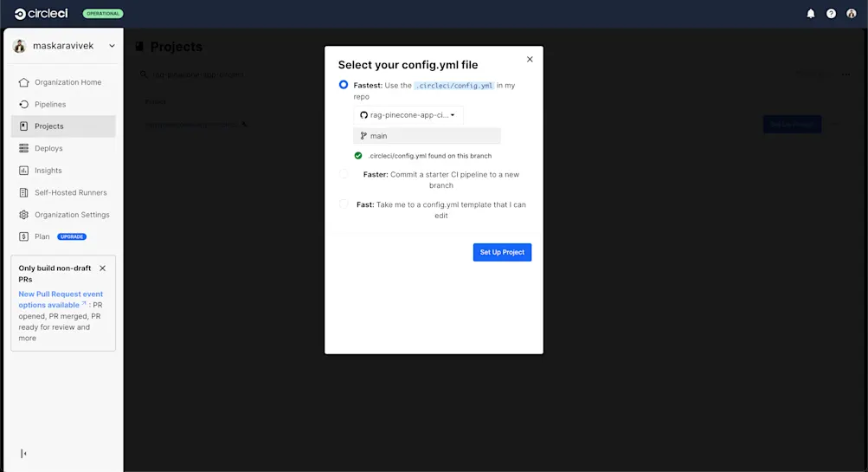Viewport: 868px width, 472px height.
Task: Select the Faster starter pipeline option
Action: pos(344,174)
